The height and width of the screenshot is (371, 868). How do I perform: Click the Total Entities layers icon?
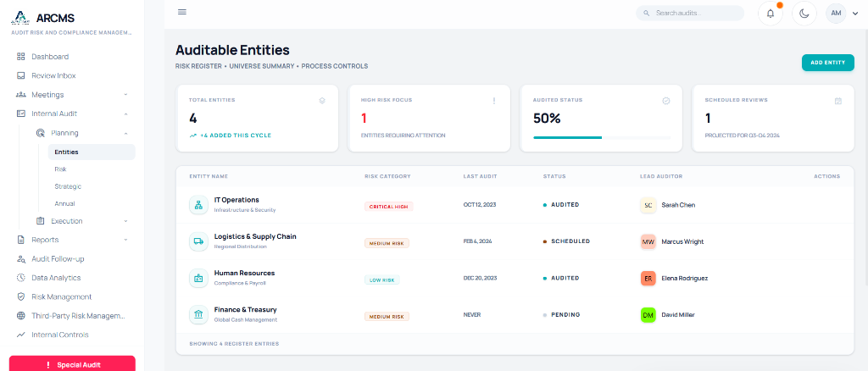click(x=321, y=101)
